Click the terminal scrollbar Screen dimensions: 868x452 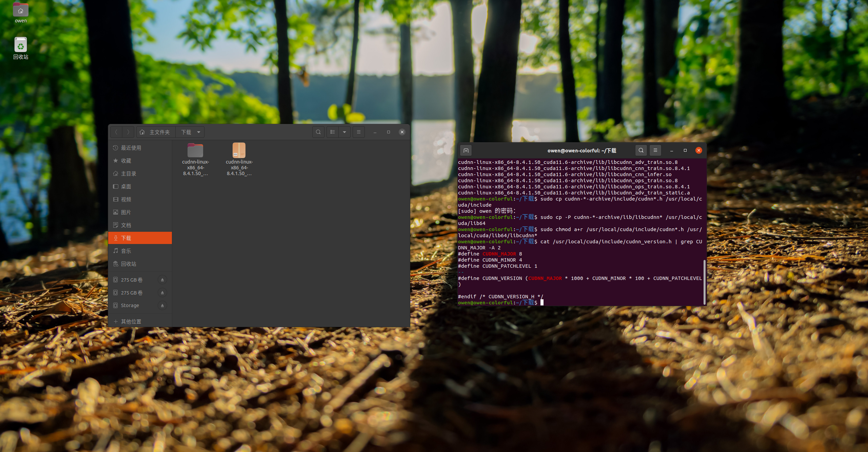point(705,282)
